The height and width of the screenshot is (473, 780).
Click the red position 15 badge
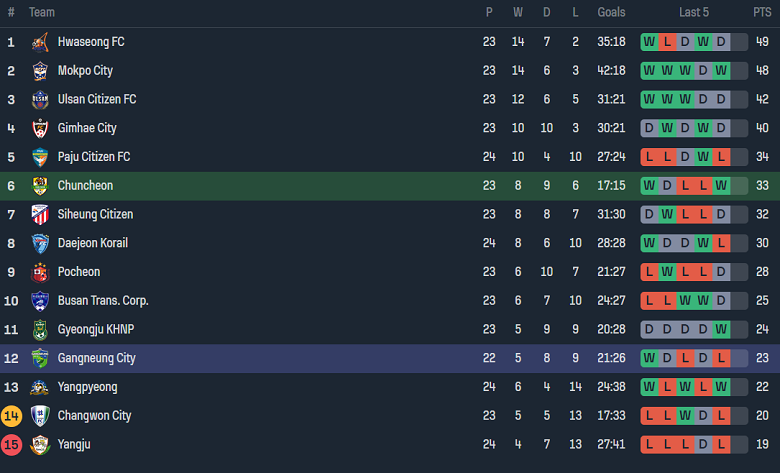11,444
